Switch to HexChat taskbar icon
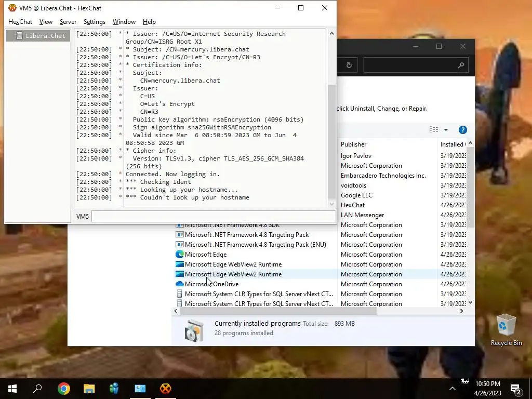The image size is (532, 399). click(x=166, y=389)
